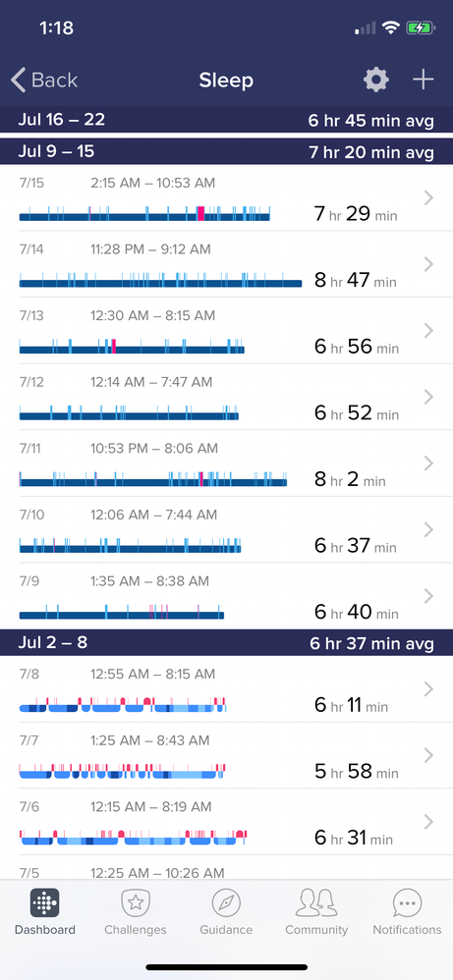Open the 7/8 entry chevron

428,688
